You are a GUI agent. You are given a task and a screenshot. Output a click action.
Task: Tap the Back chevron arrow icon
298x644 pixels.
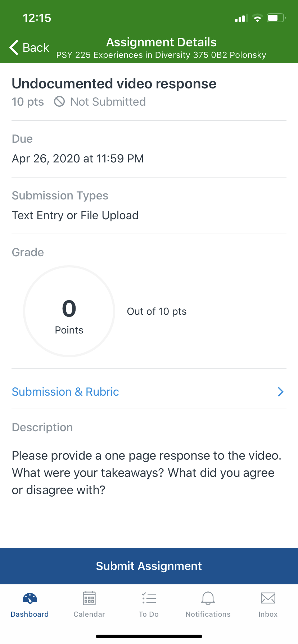point(14,47)
